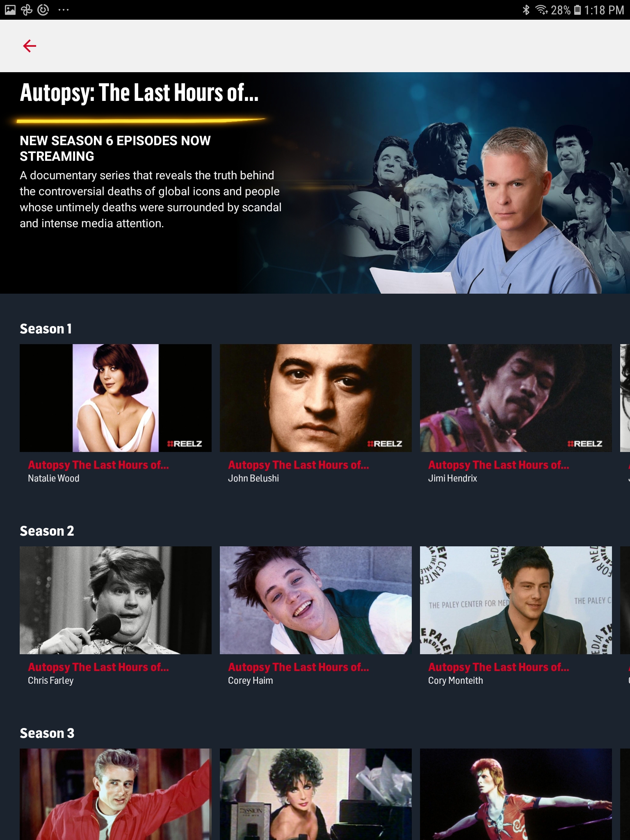
Task: Click the title link above Corey Haim
Action: (299, 667)
